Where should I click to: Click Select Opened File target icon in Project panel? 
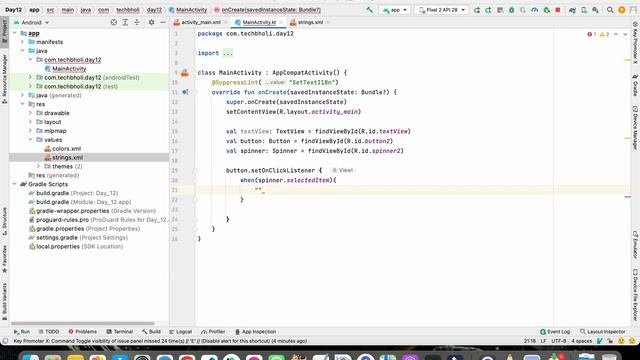pyautogui.click(x=114, y=22)
